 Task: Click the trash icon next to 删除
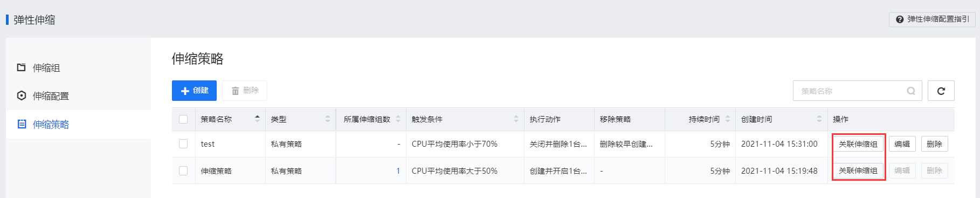(235, 91)
